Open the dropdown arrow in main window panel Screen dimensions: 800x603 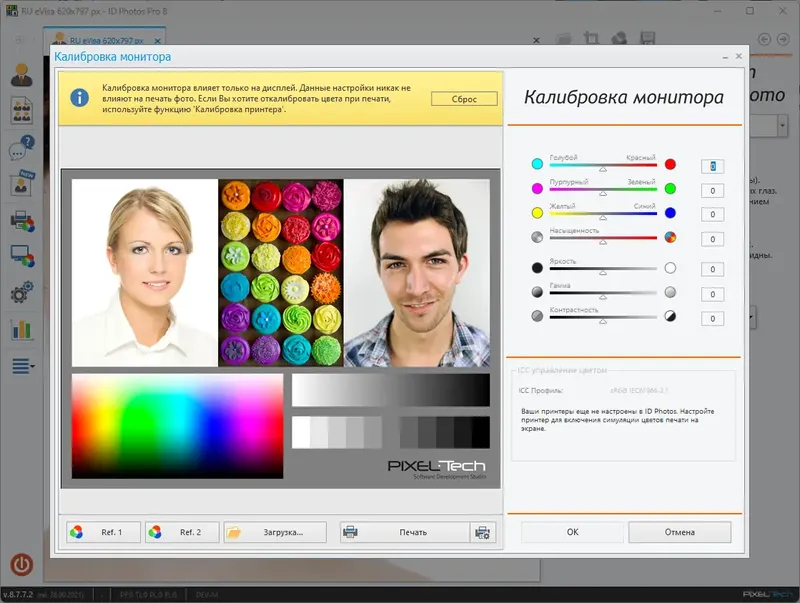tap(782, 125)
